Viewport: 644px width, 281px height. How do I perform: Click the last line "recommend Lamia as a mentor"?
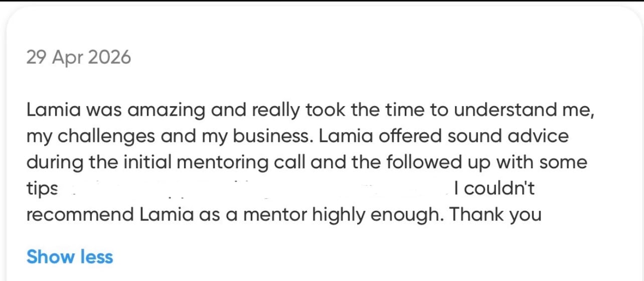[284, 215]
